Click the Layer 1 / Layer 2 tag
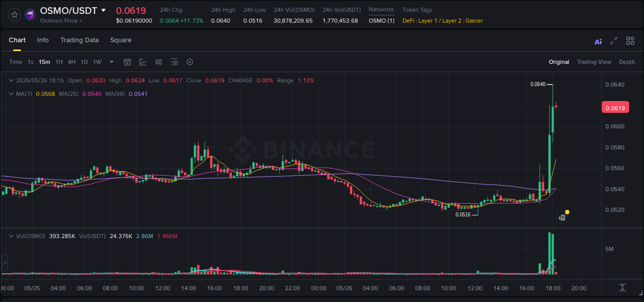Image resolution: width=644 pixels, height=302 pixels. (440, 21)
